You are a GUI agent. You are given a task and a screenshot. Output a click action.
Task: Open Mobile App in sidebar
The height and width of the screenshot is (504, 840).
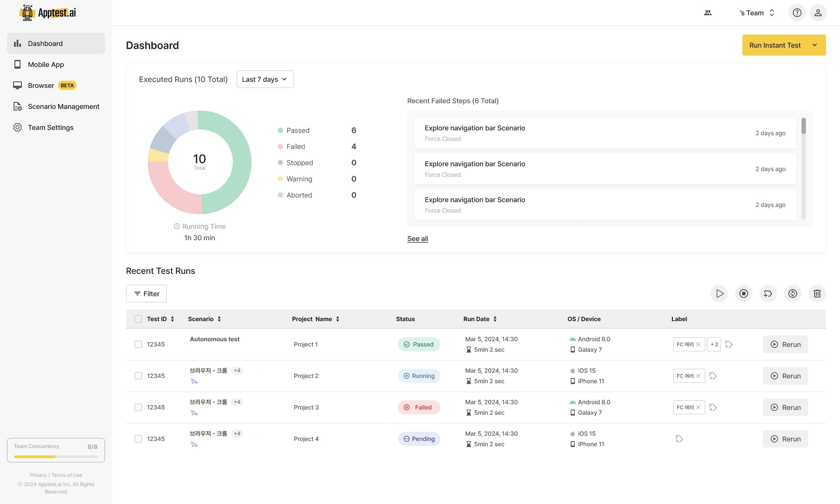56,64
